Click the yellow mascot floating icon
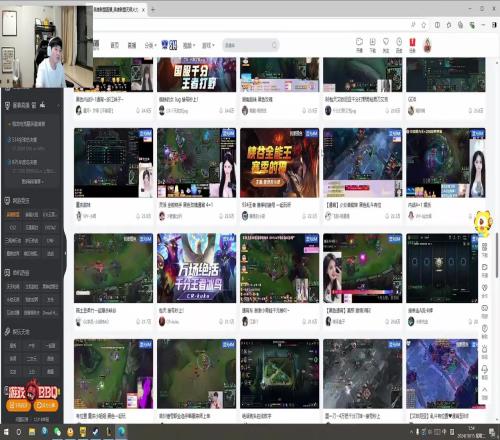 pos(483,222)
